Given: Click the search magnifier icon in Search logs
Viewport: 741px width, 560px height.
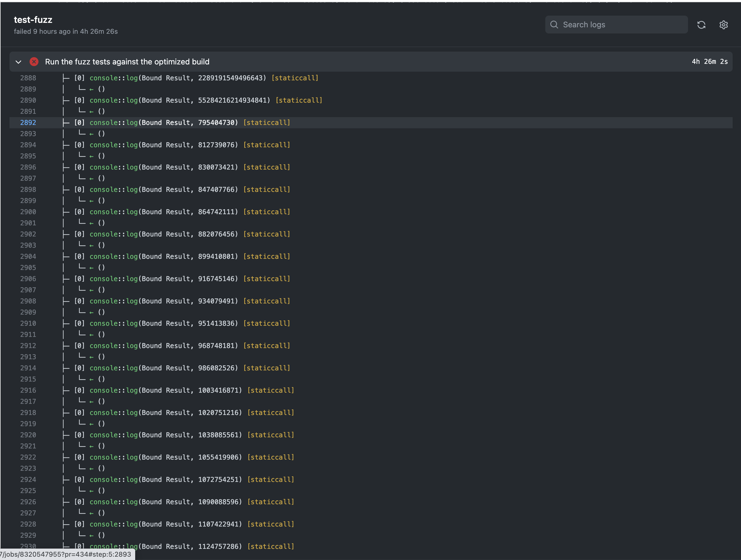Looking at the screenshot, I should click(554, 24).
